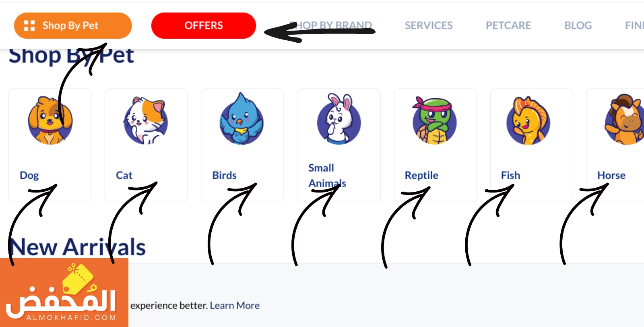Screen dimensions: 644x327
Task: Follow the Learn More link
Action: click(235, 306)
